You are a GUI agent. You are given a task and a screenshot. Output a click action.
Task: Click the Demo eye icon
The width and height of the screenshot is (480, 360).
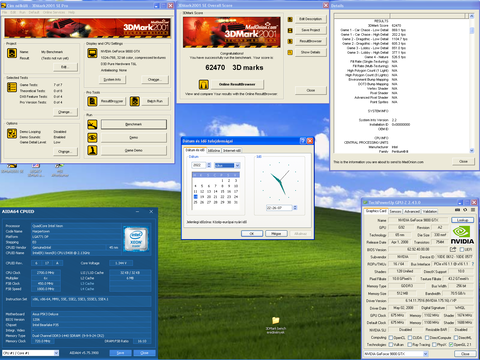pos(92,137)
